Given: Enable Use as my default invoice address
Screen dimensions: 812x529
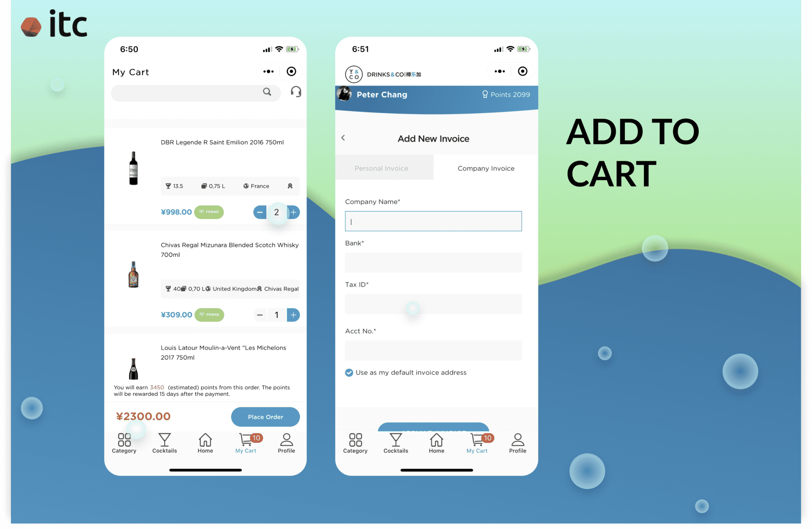Looking at the screenshot, I should pyautogui.click(x=348, y=372).
